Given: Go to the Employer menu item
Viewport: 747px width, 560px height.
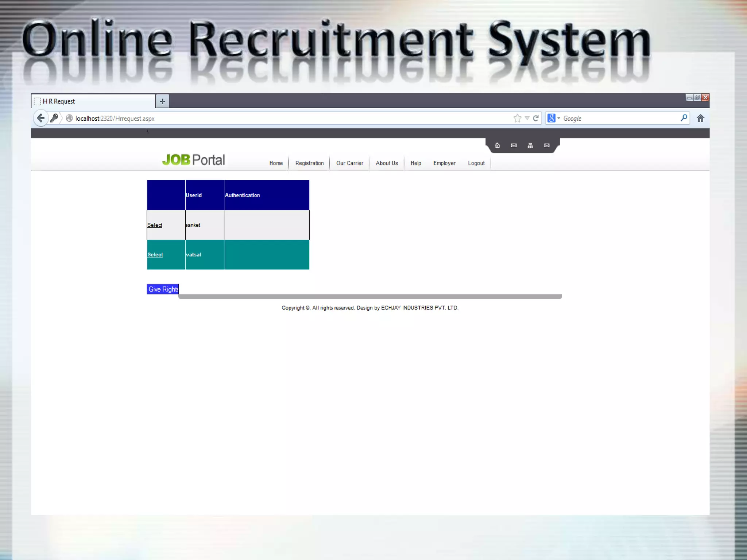Looking at the screenshot, I should 444,163.
